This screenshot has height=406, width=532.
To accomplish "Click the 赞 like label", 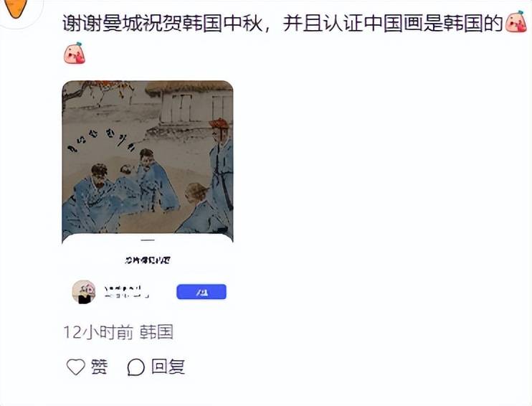I will 100,367.
